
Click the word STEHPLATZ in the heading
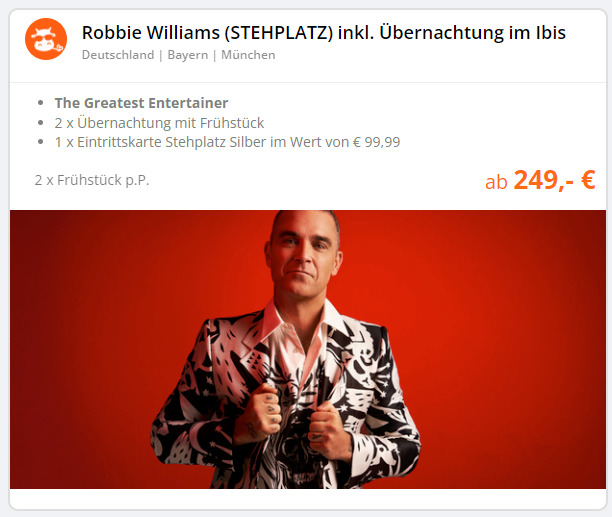[x=279, y=32]
